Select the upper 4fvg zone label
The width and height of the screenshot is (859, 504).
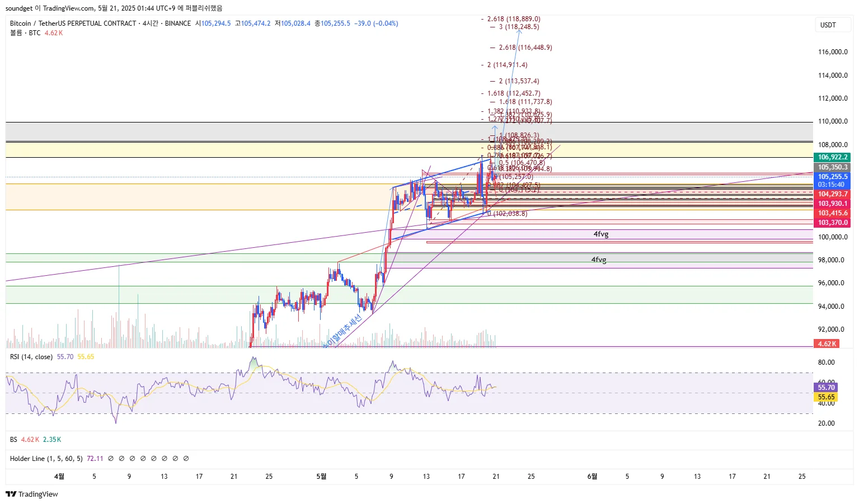click(601, 234)
